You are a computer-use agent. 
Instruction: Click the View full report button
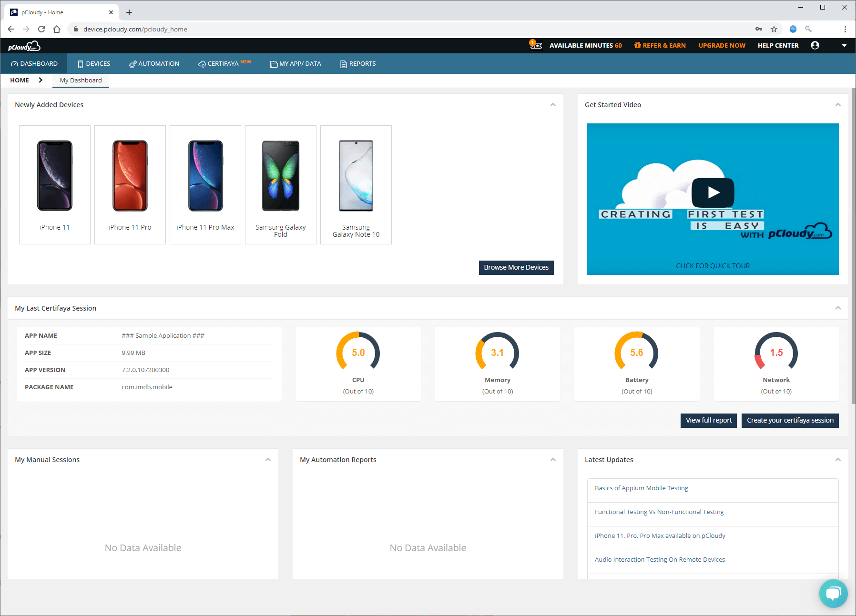click(709, 420)
